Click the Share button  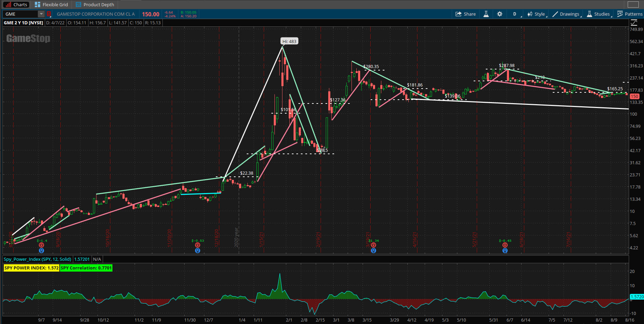(x=466, y=14)
